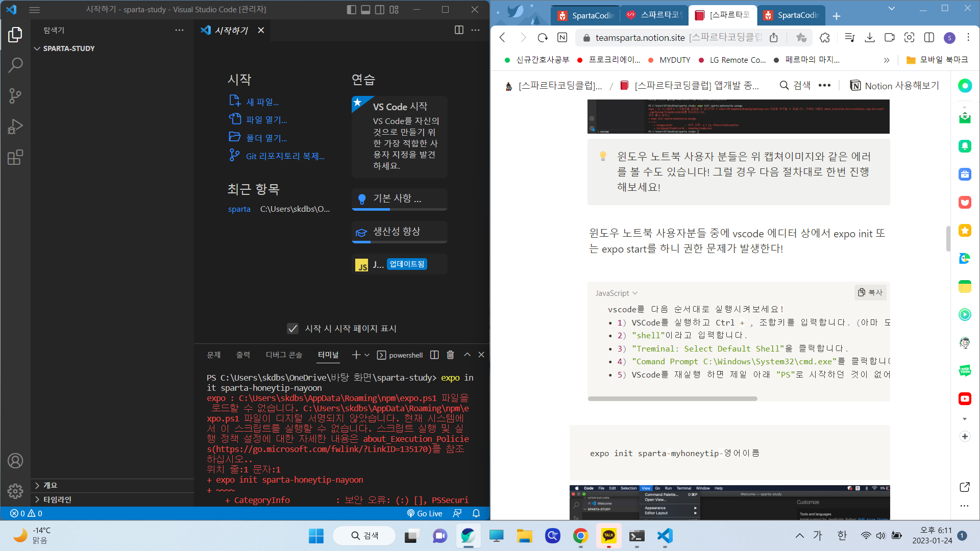Open the notifications bell in VS Code status bar
The height and width of the screenshot is (551, 980).
tap(476, 513)
